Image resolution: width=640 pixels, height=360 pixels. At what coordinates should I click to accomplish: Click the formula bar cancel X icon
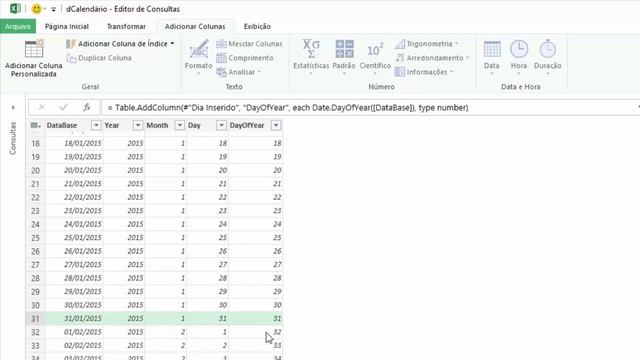(x=41, y=107)
